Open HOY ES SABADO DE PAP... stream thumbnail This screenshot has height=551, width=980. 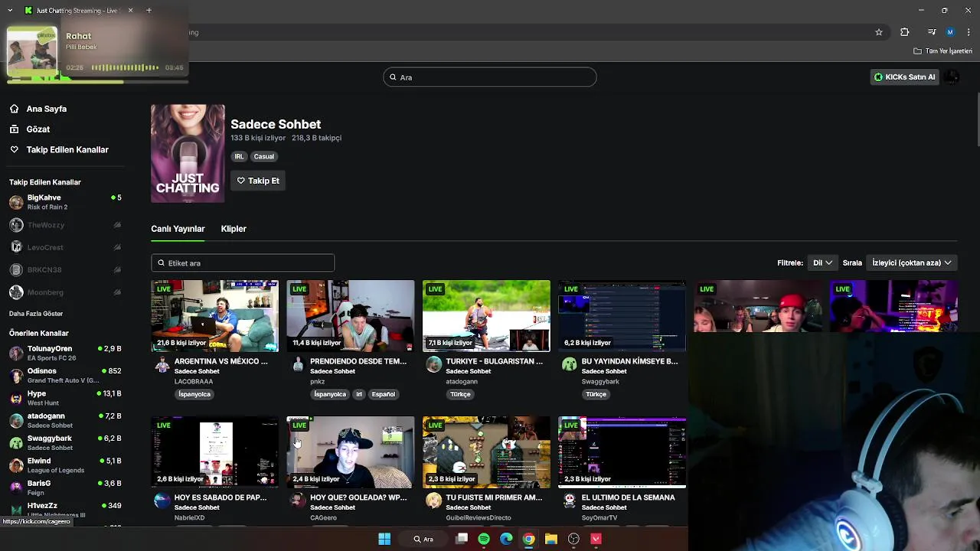(215, 452)
